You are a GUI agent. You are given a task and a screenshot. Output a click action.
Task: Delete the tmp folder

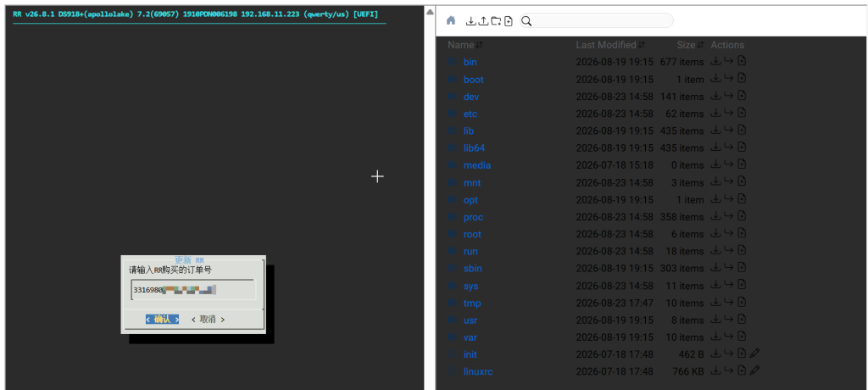742,301
